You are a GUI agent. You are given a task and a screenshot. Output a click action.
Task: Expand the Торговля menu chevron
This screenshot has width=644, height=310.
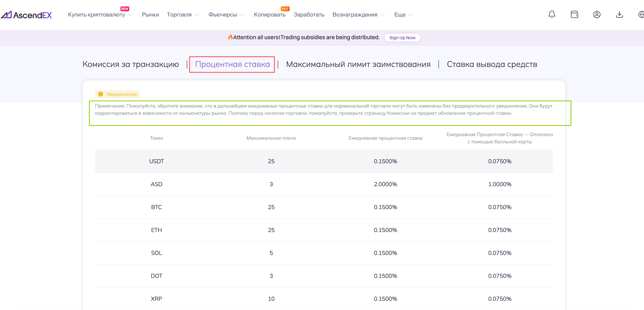(x=197, y=15)
